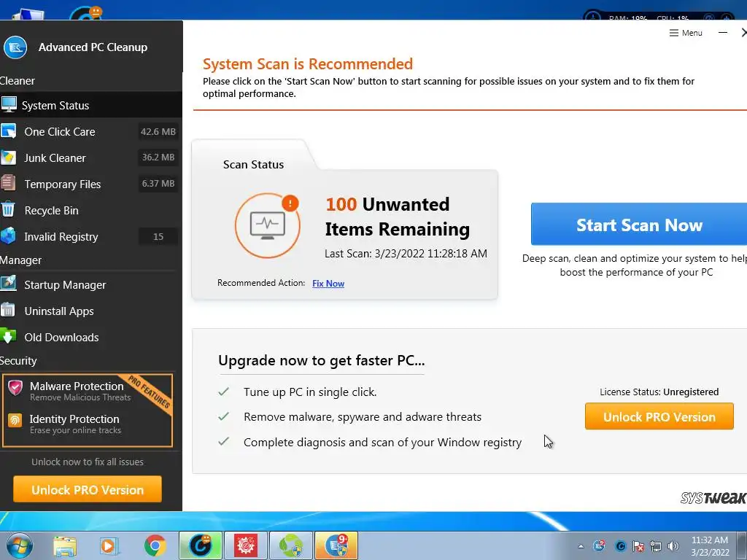Click the green recycle shield taskbar icon

tap(290, 545)
